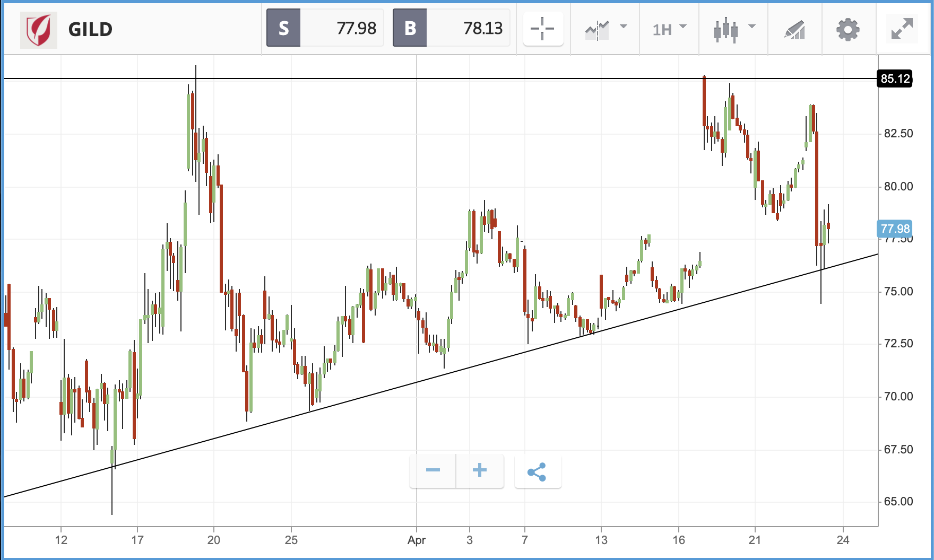
Task: Click the date label 20
Action: tap(214, 540)
